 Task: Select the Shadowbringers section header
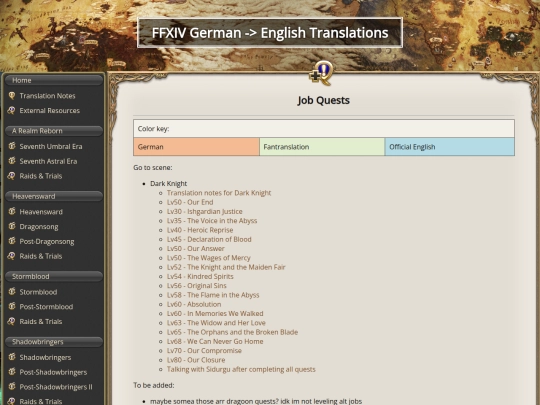54,342
